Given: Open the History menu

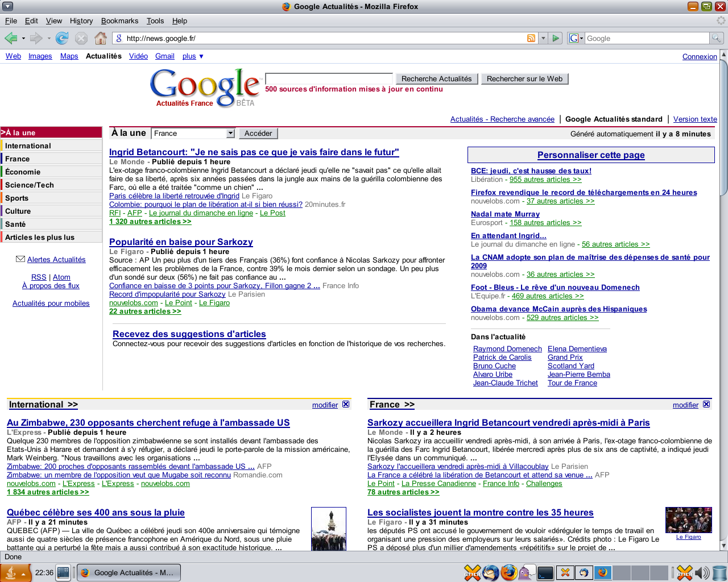Looking at the screenshot, I should [81, 20].
